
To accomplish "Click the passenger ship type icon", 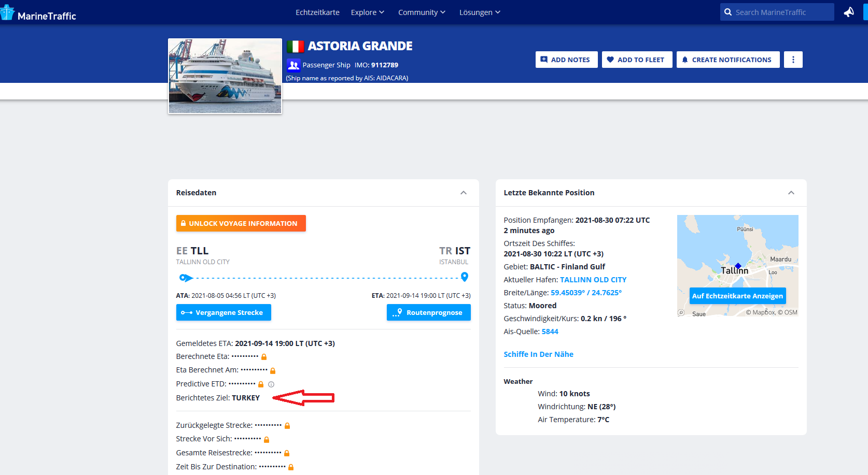I will coord(293,65).
